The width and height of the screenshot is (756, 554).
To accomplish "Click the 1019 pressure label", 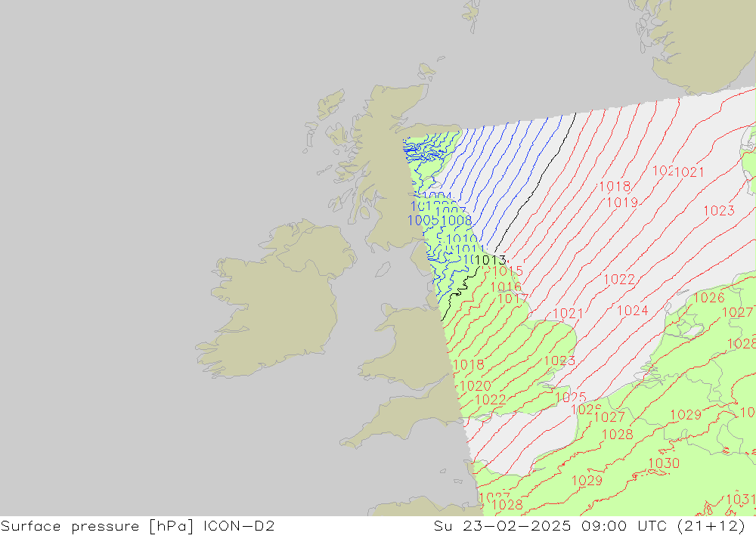I will 622,203.
